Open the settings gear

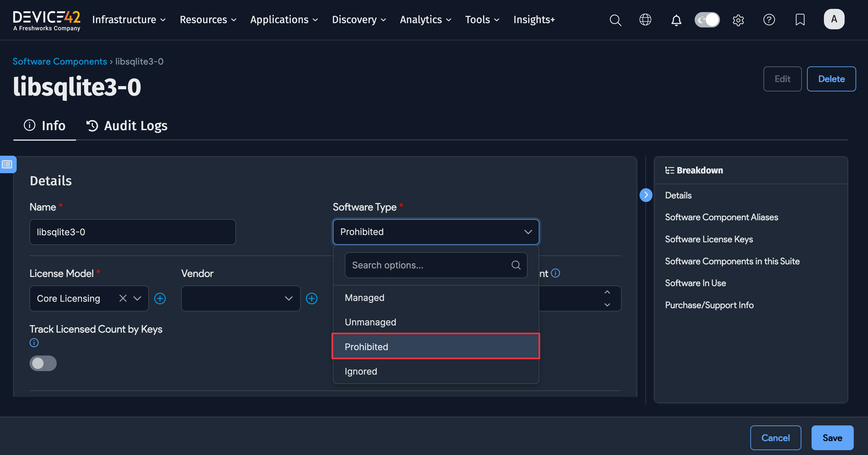tap(738, 20)
